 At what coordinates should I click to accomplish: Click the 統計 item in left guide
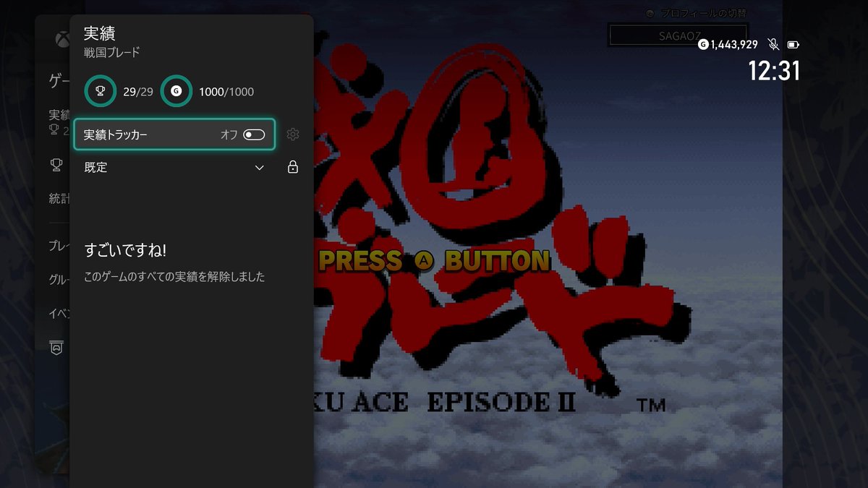59,199
